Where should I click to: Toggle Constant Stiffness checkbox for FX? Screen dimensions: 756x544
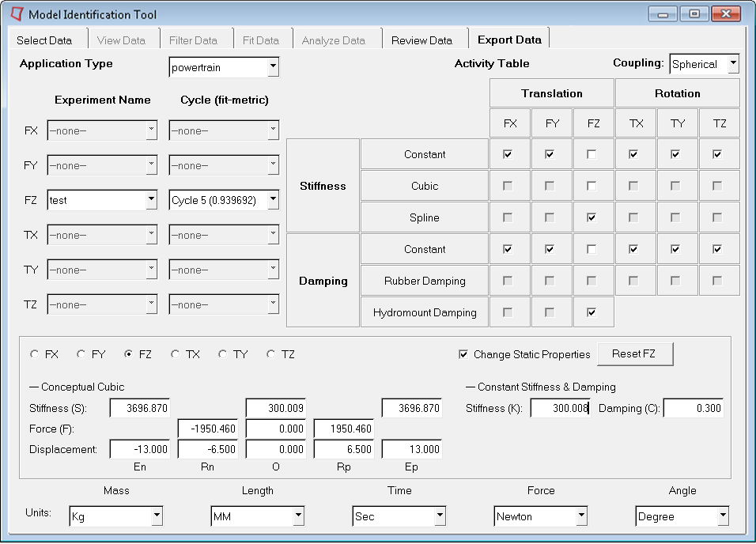coord(508,154)
